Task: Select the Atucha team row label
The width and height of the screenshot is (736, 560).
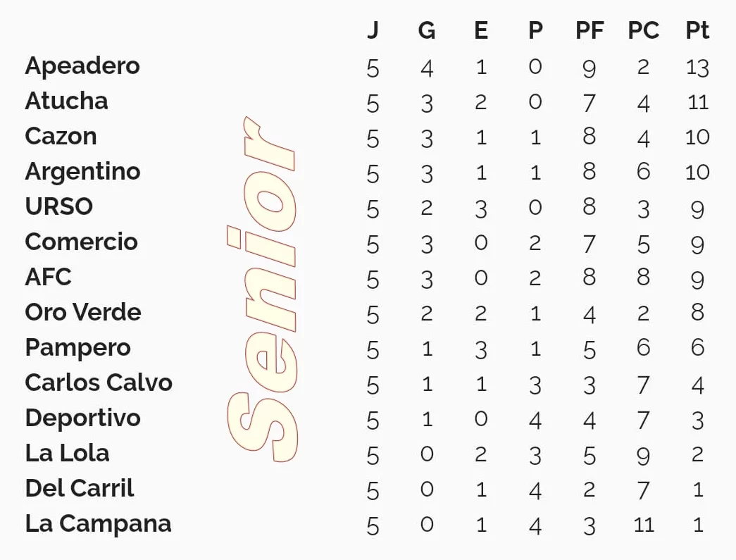Action: [66, 101]
